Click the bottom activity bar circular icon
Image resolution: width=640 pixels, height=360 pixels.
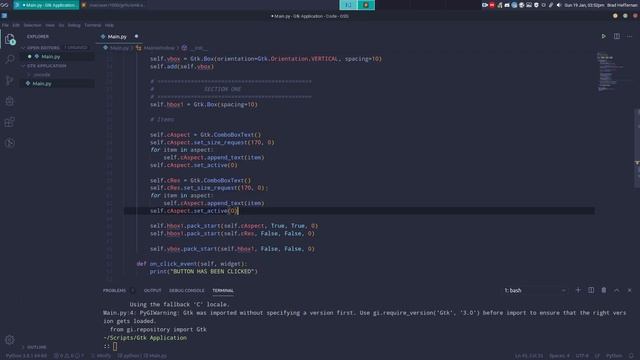click(x=10, y=142)
